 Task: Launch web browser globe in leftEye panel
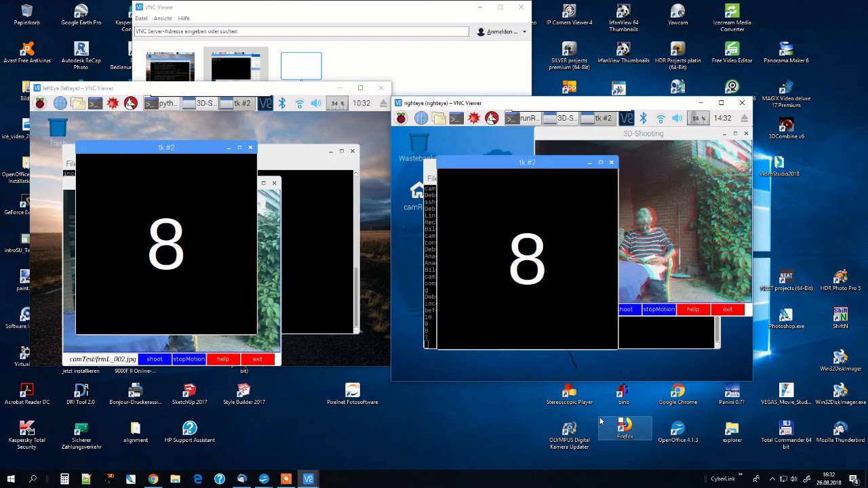60,103
